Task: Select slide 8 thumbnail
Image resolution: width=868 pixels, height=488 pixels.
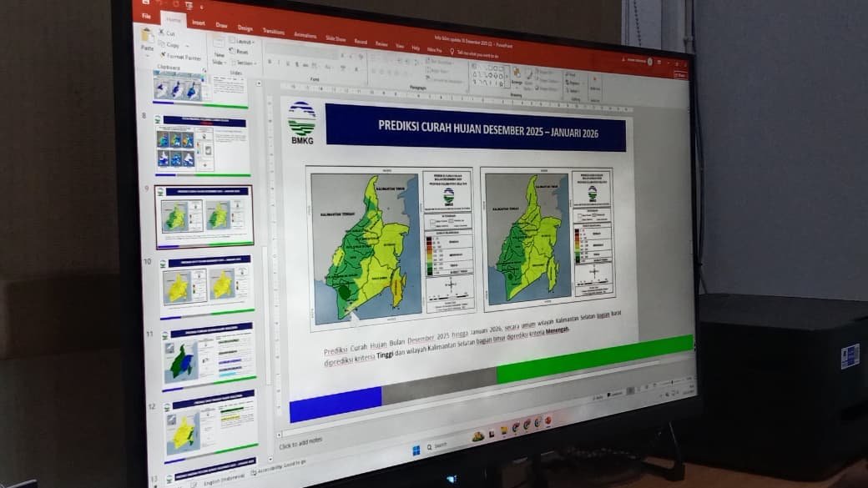Action: click(201, 143)
